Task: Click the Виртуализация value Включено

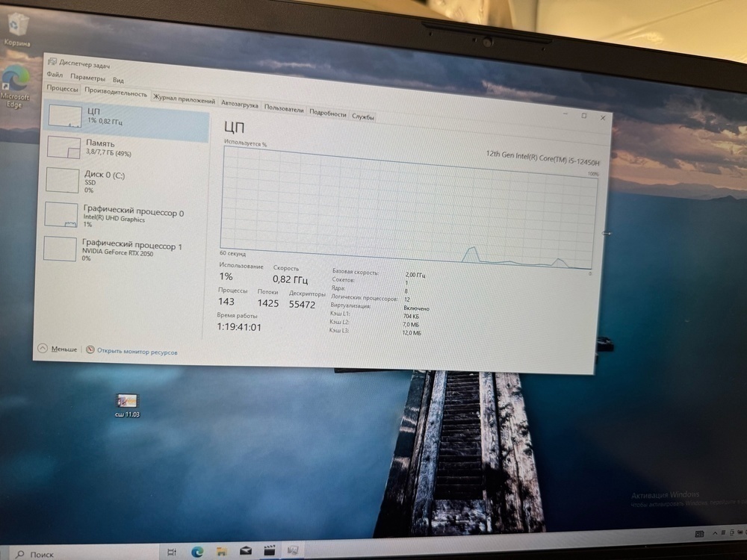Action: [416, 308]
